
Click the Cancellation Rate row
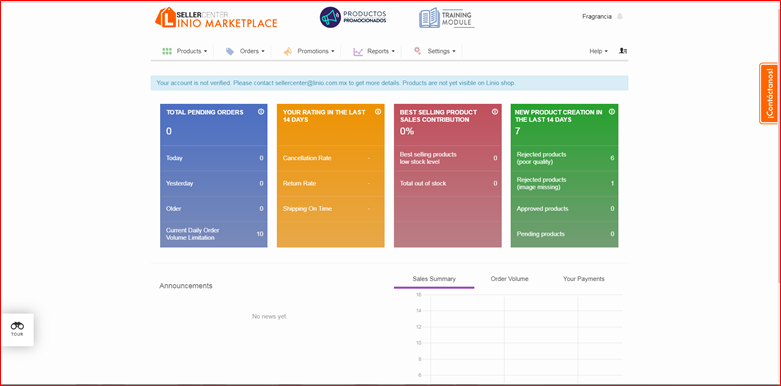[x=330, y=158]
